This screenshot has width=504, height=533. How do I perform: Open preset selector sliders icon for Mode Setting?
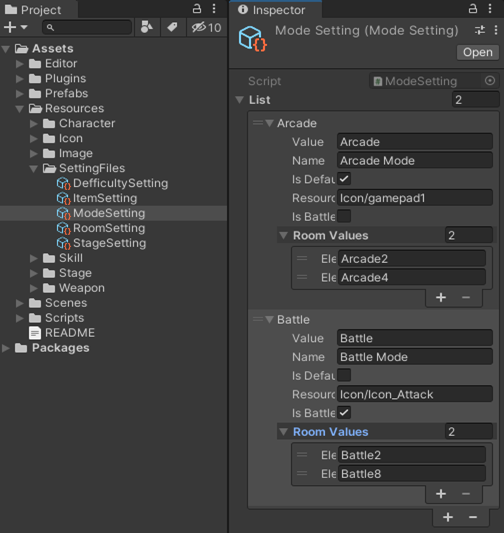pos(480,31)
